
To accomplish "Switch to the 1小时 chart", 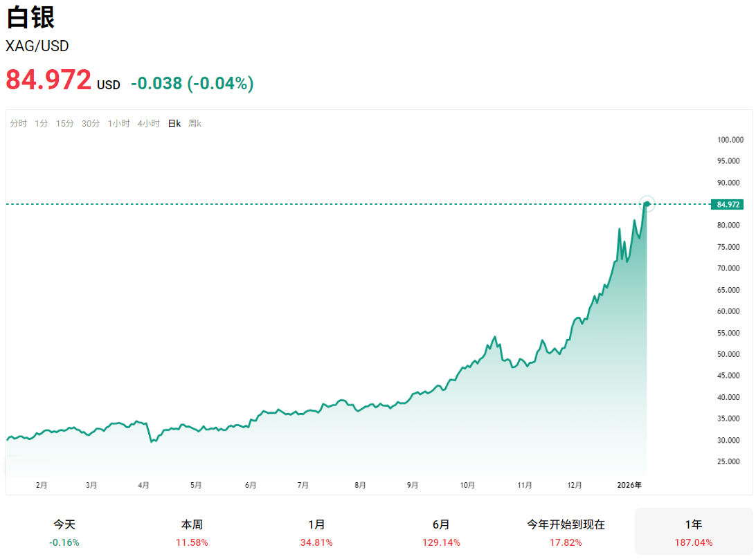I will (118, 122).
